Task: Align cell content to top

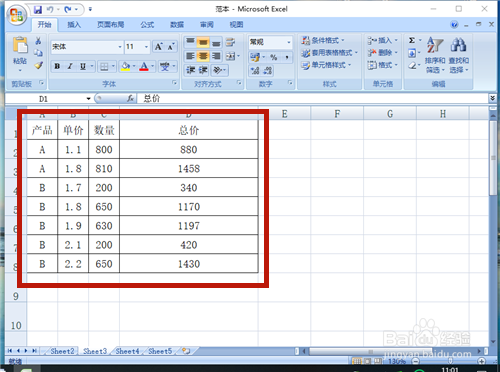Action: pyautogui.click(x=190, y=42)
